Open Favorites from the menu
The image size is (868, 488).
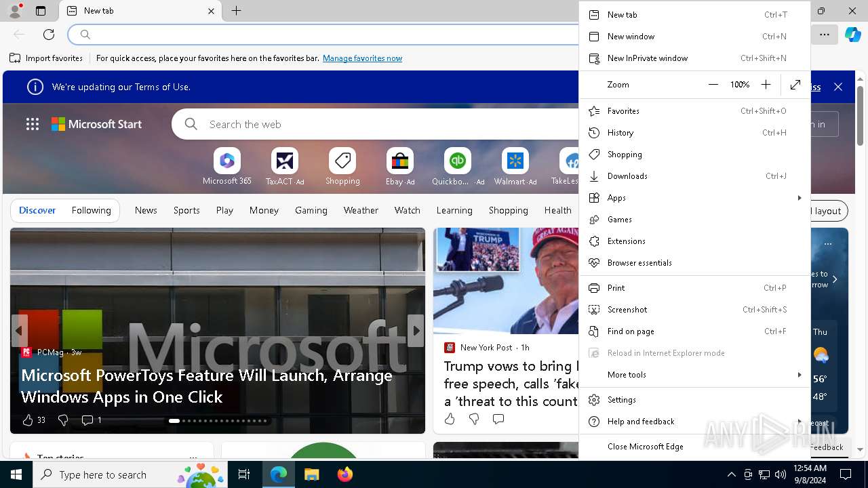coord(694,111)
